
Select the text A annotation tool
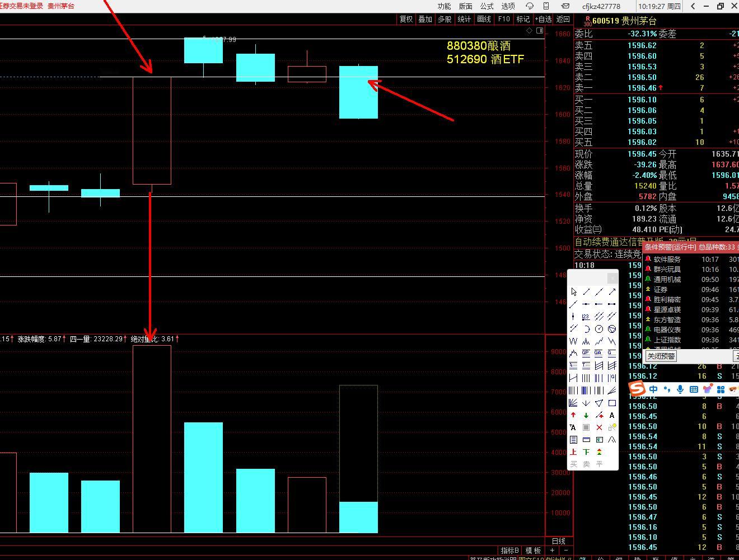click(612, 415)
